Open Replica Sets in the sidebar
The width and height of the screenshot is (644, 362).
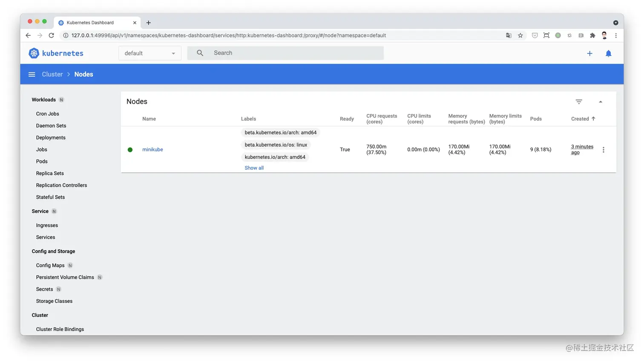pyautogui.click(x=50, y=173)
